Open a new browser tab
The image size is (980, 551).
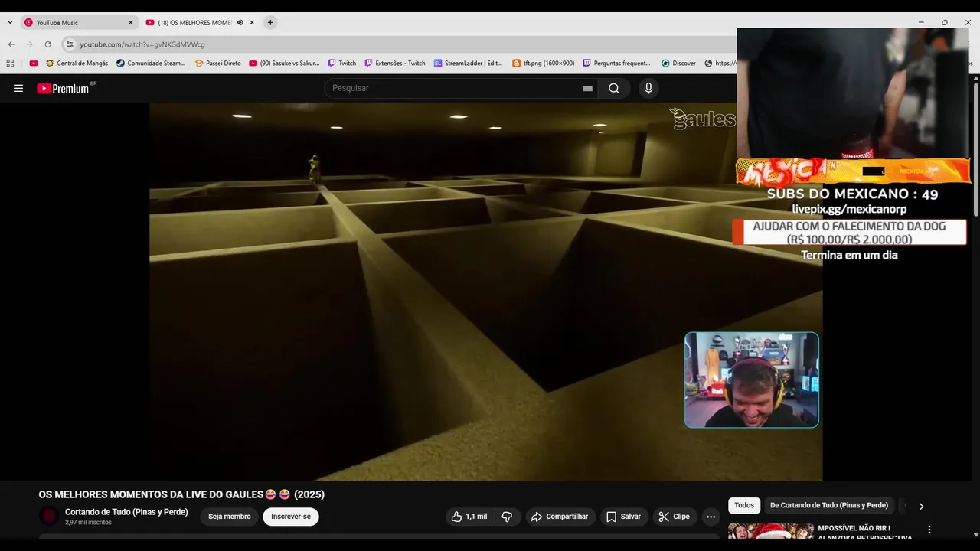coord(270,23)
